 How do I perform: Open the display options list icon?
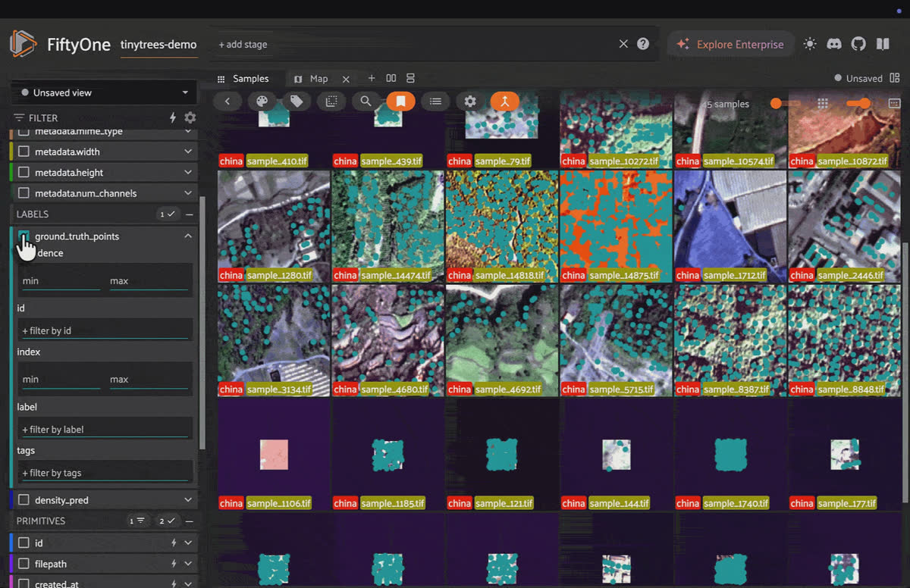pyautogui.click(x=435, y=101)
